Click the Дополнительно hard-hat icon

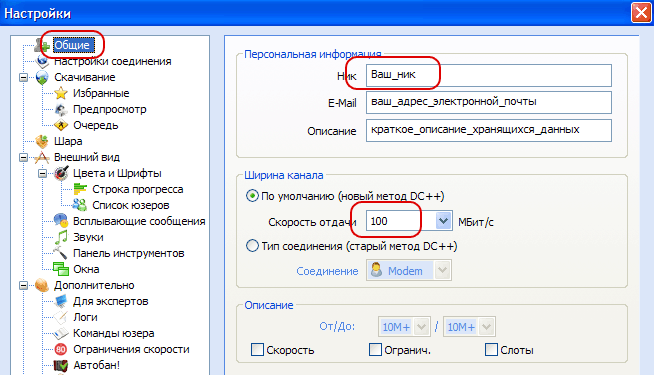click(42, 285)
